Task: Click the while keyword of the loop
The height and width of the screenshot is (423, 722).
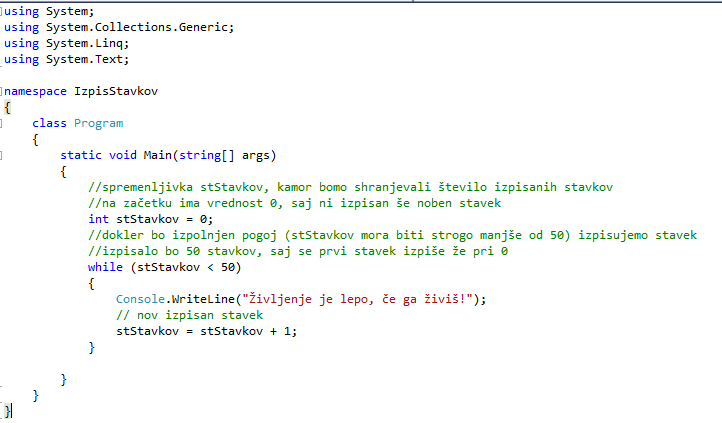Action: [105, 267]
